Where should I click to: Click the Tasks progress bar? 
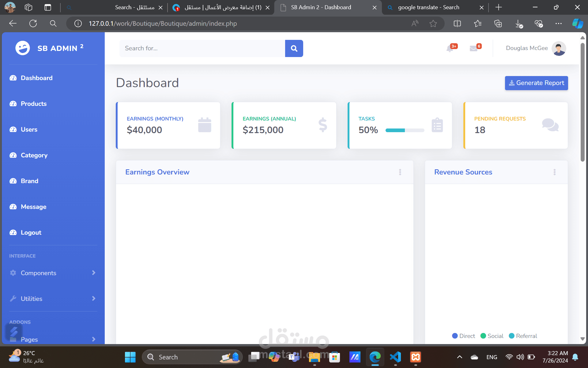tap(405, 130)
